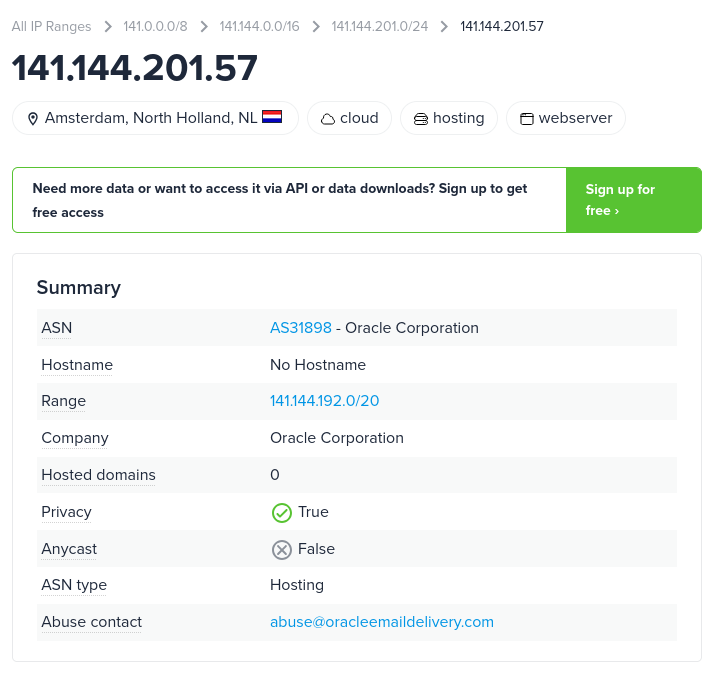The width and height of the screenshot is (716, 677).
Task: Click the Summary section heading
Action: 79,288
